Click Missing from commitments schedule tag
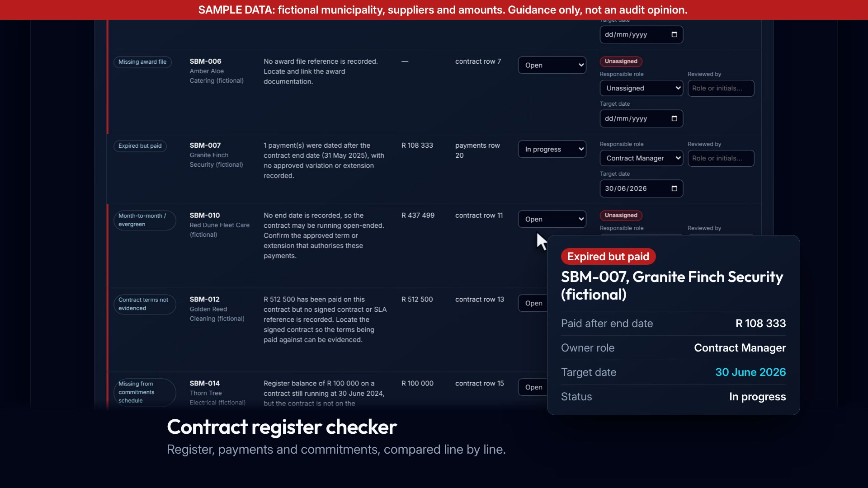 tap(144, 392)
